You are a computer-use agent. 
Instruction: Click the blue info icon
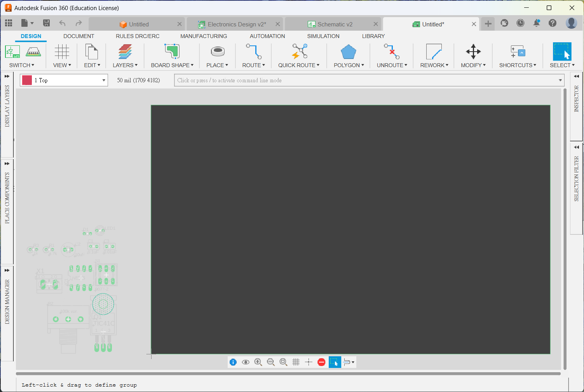point(233,362)
